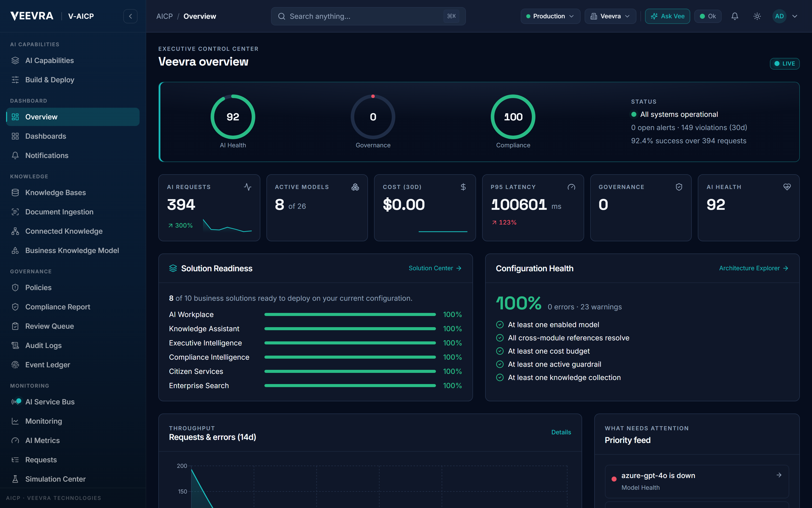This screenshot has height=508, width=812.
Task: Open the Architecture Explorer link
Action: click(754, 268)
